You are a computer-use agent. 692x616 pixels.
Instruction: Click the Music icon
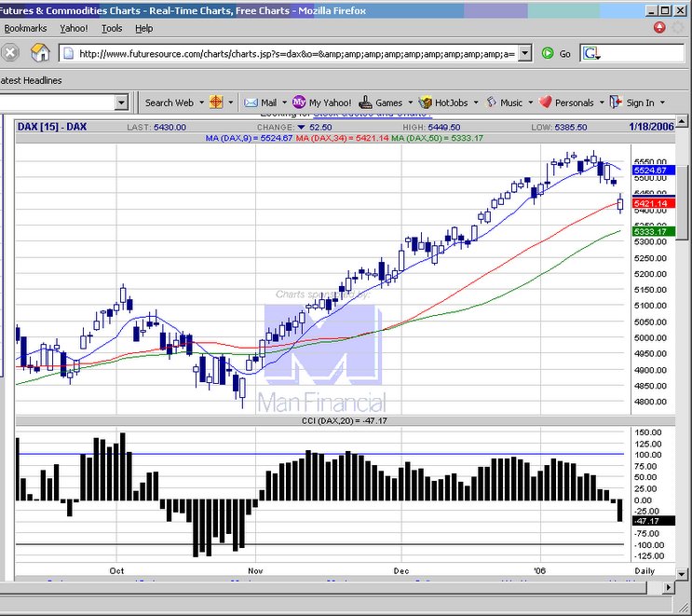pyautogui.click(x=491, y=103)
